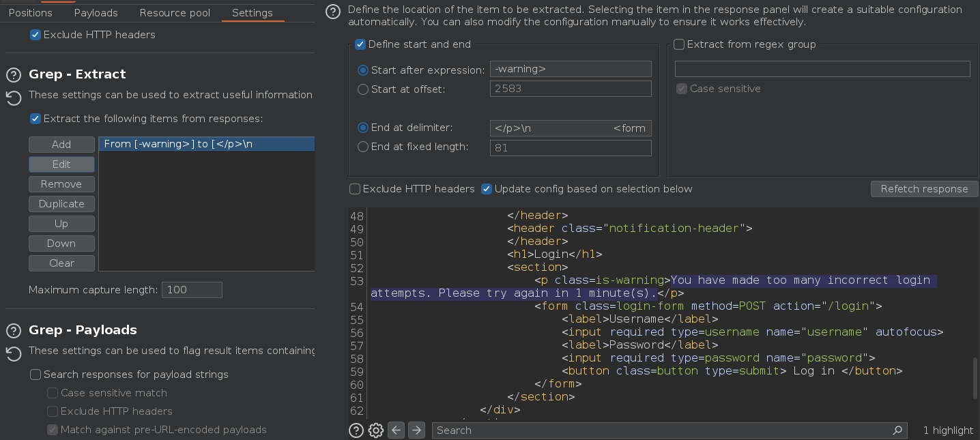Click the Maximum capture length field

click(x=192, y=290)
